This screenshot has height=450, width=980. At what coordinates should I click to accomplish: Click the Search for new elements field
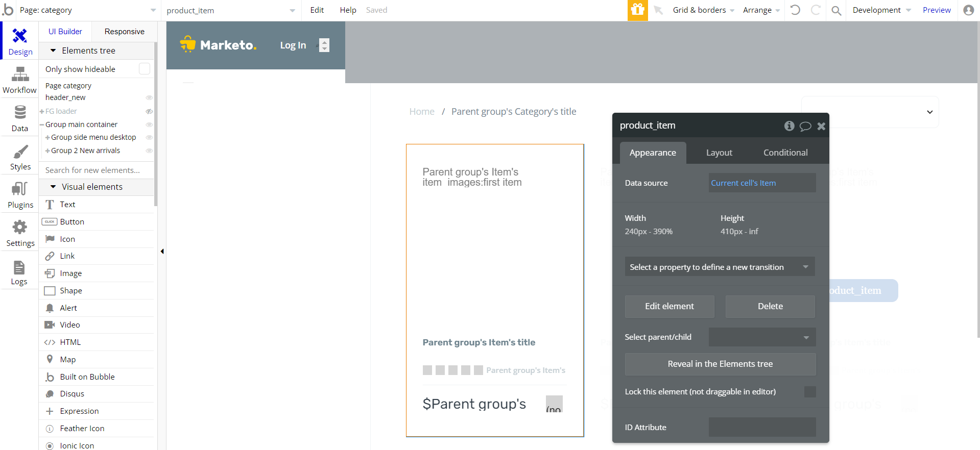coord(97,170)
